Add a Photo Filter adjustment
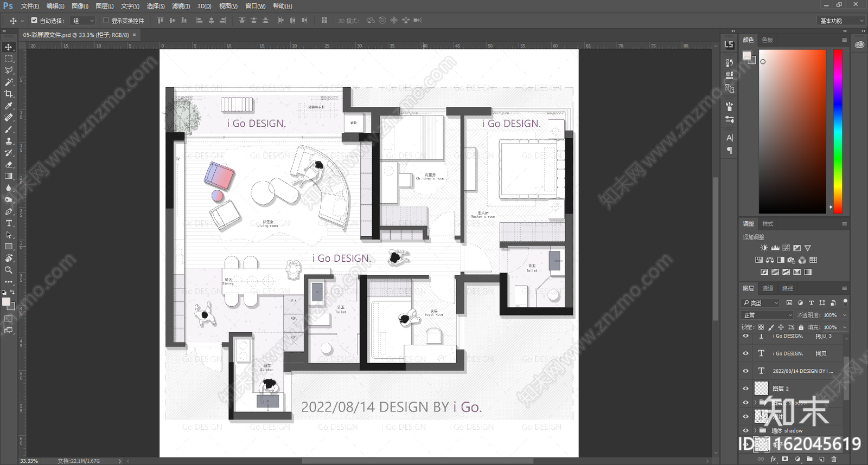 [792, 260]
